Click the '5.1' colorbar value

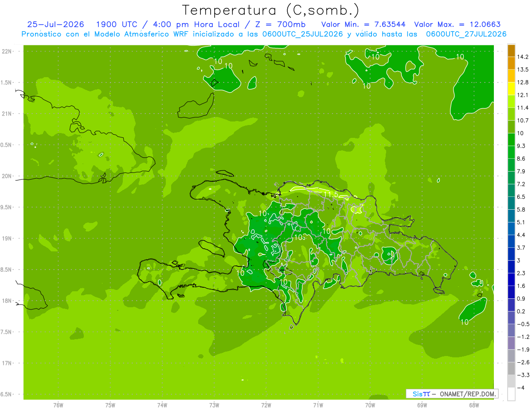(521, 222)
